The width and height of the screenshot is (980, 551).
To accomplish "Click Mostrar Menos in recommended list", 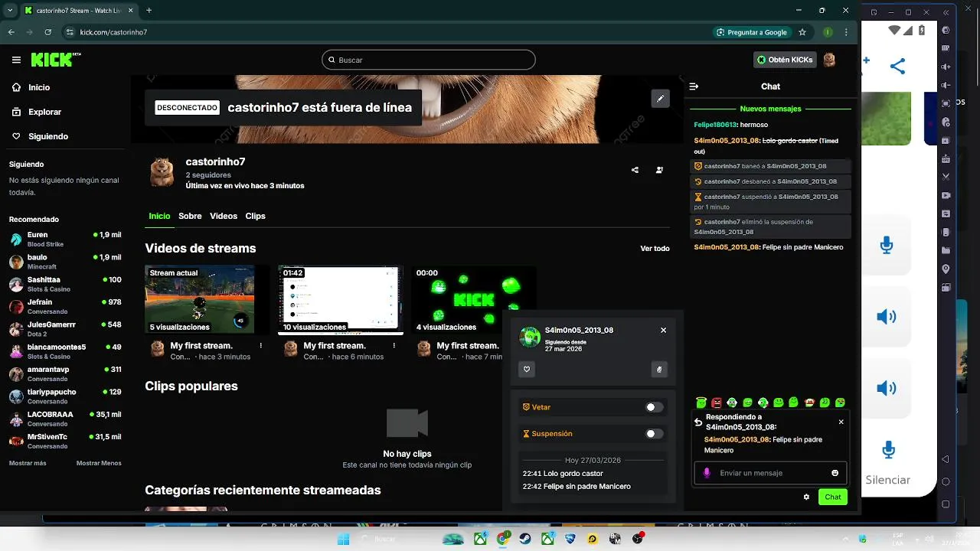I will (x=99, y=463).
